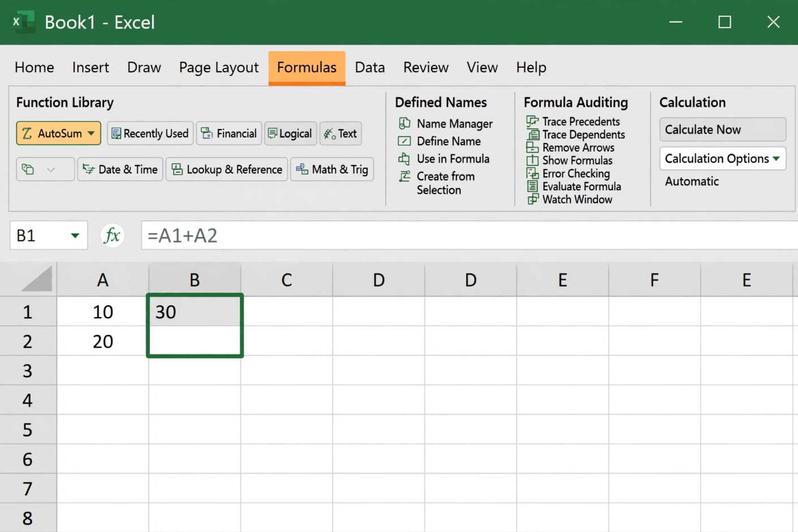Click the Excel app icon in title bar
798x532 pixels.
pyautogui.click(x=23, y=22)
